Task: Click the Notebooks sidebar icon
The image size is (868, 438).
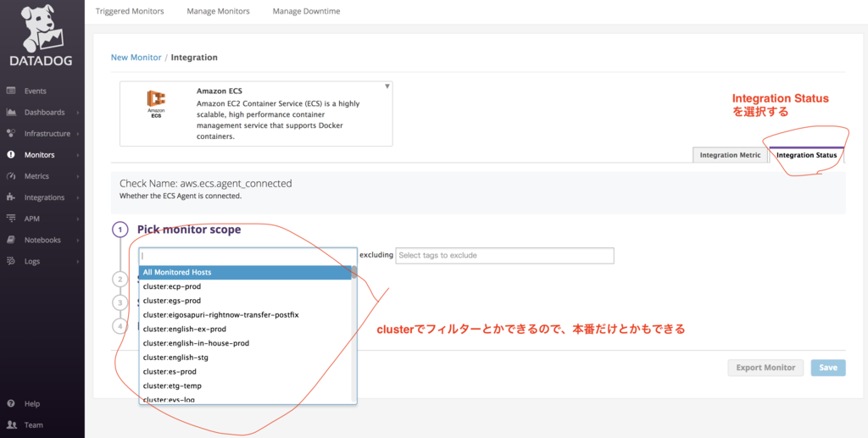Action: pos(11,240)
